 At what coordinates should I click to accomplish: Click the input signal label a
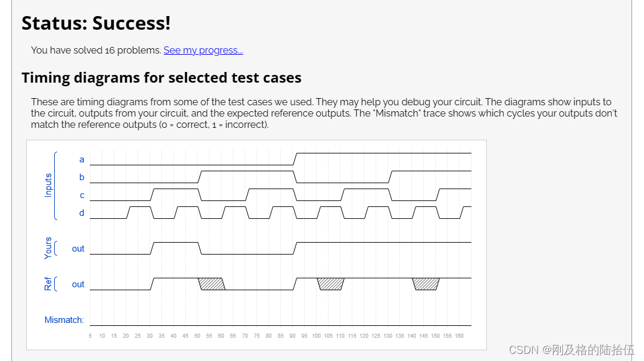[x=82, y=159]
